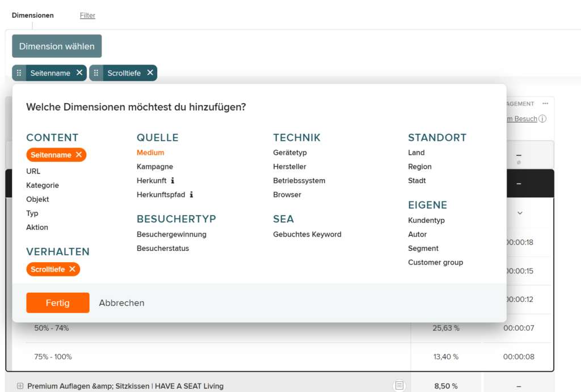
Task: Open note icon in Premium Auflagen row
Action: click(x=399, y=386)
